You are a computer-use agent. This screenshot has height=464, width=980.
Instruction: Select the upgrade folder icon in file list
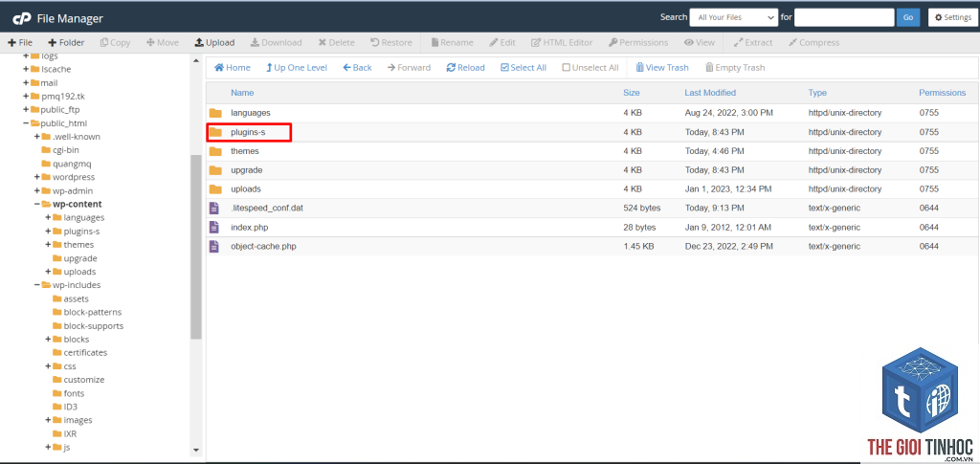[215, 170]
